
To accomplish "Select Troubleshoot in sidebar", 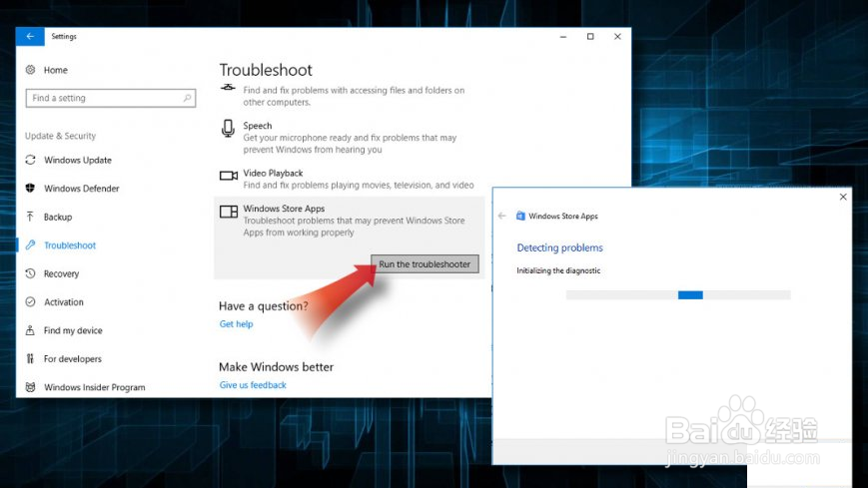I will 70,245.
